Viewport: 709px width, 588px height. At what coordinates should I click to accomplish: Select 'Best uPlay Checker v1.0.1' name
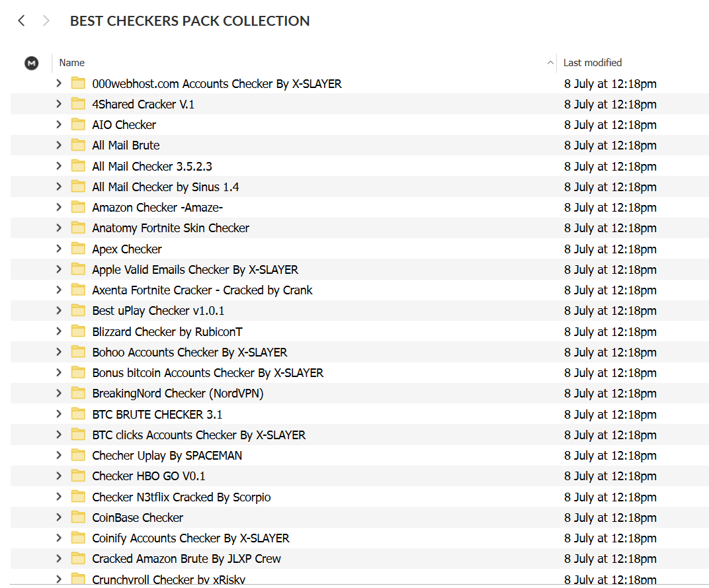pos(158,311)
